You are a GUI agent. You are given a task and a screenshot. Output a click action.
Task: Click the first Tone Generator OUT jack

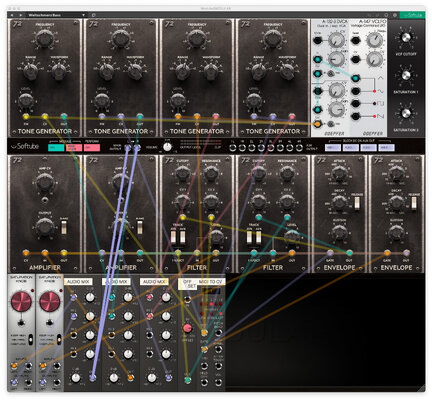[x=64, y=117]
